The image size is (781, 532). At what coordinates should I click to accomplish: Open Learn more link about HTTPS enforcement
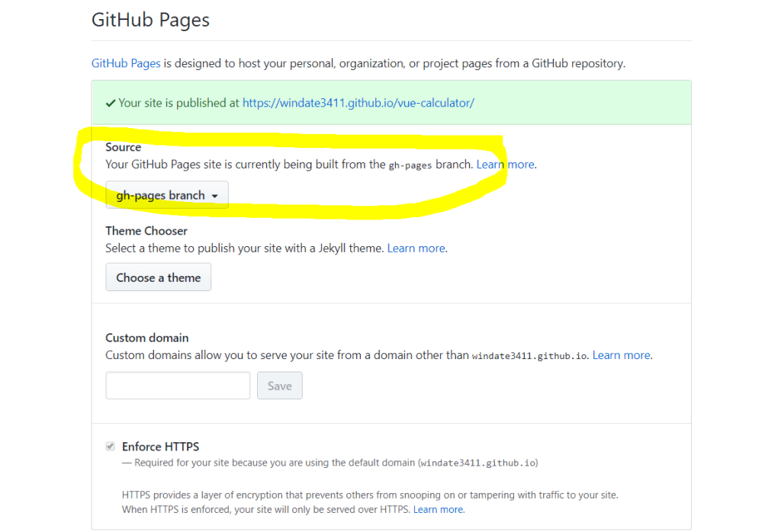438,509
